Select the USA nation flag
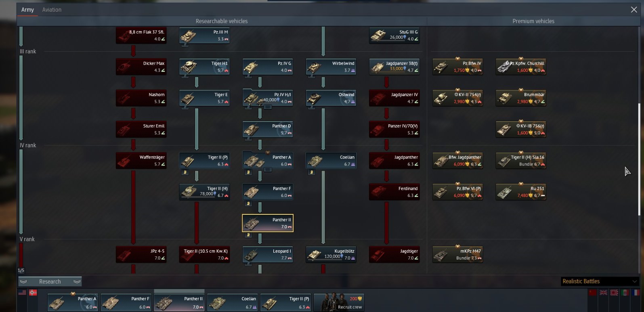 coord(22,293)
